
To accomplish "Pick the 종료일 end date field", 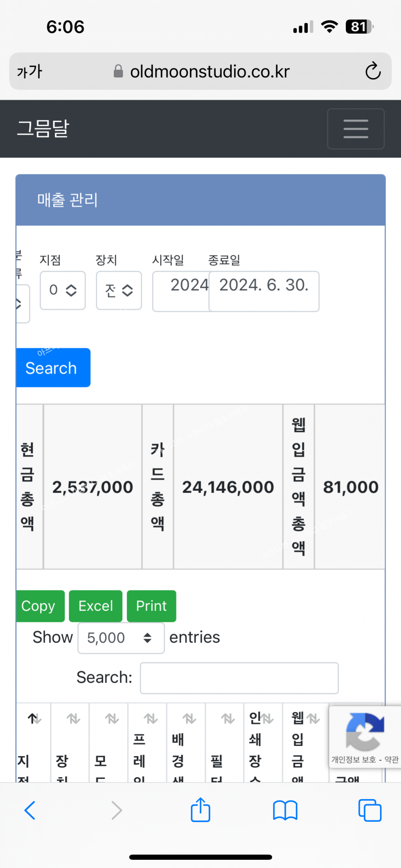I will coord(264,291).
